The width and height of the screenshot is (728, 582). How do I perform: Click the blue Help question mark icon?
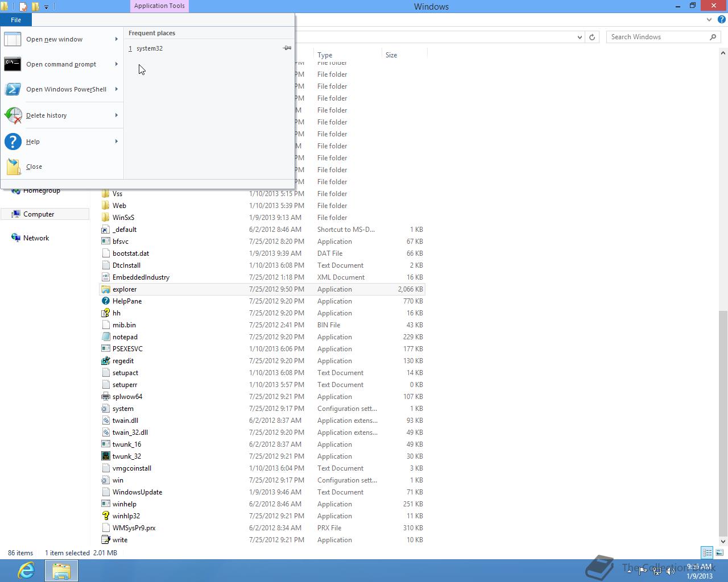click(13, 142)
